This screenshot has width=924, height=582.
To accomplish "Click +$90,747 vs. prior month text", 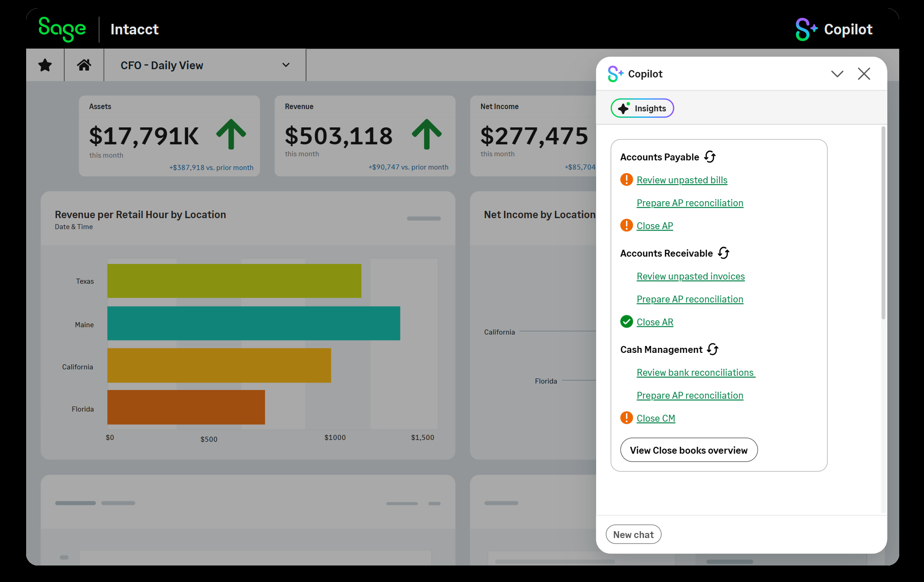I will point(408,167).
